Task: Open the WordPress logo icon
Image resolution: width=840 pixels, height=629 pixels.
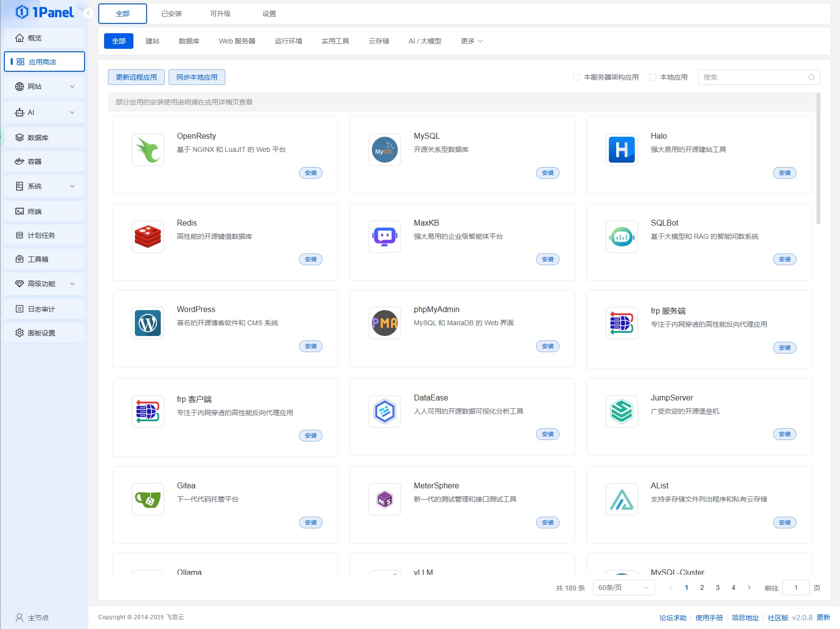Action: click(x=148, y=323)
